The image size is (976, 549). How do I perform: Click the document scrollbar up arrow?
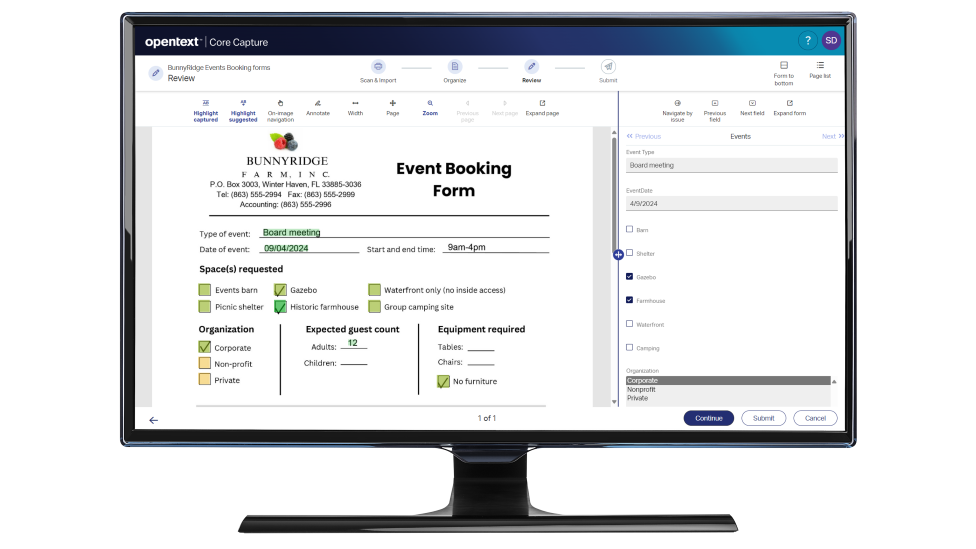click(x=614, y=133)
